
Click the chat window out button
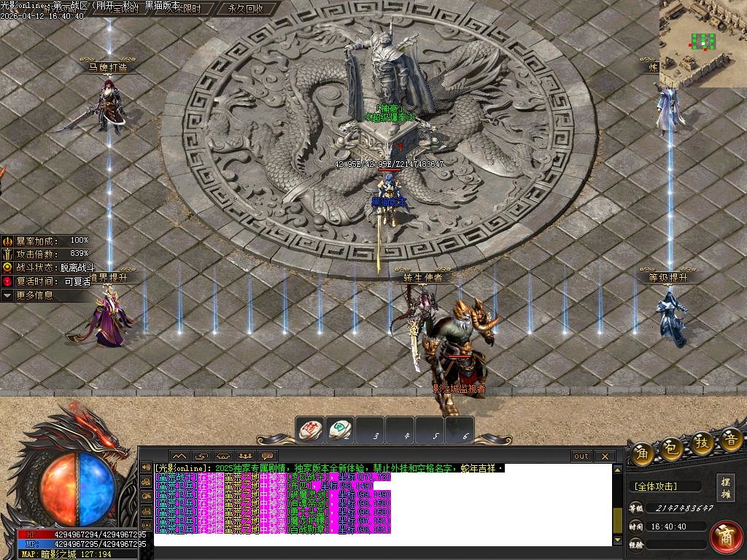point(581,456)
